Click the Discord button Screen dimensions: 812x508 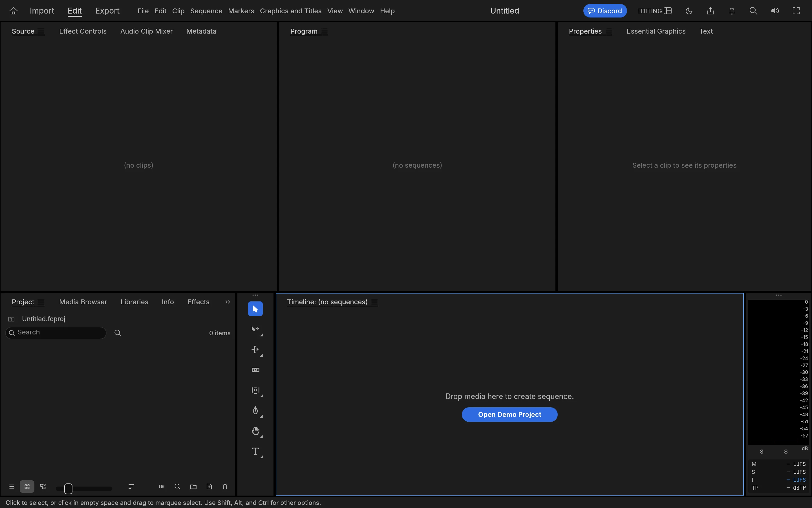(605, 11)
